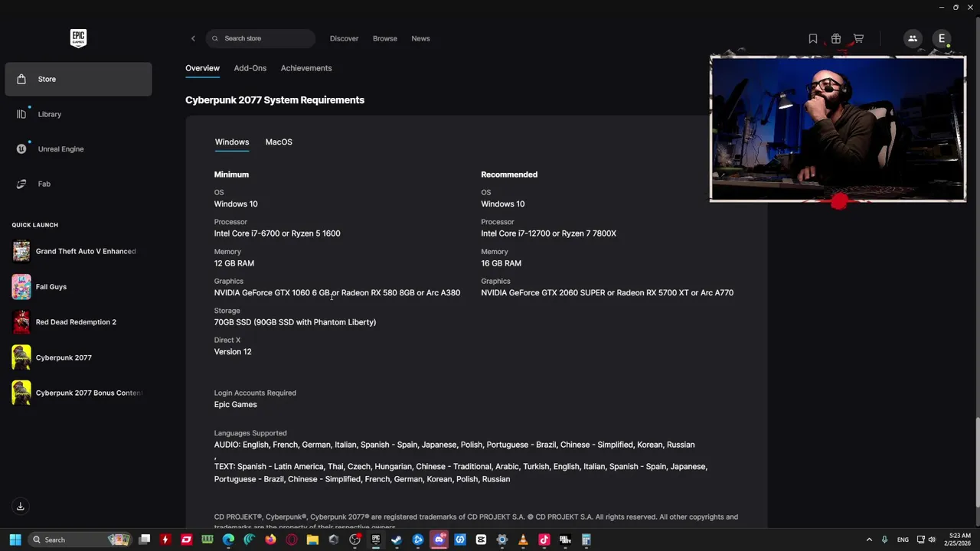This screenshot has height=551, width=980.
Task: Click the Epic Games logo in sidebar
Action: pos(78,38)
